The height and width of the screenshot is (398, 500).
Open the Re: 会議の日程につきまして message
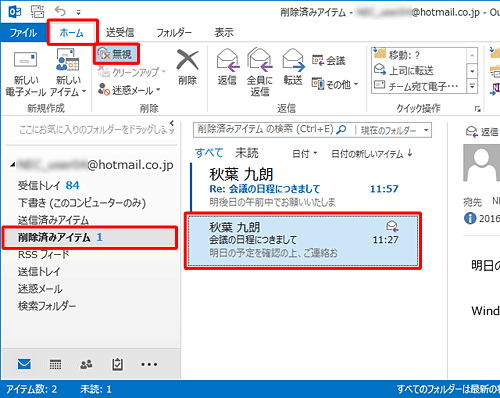(303, 187)
